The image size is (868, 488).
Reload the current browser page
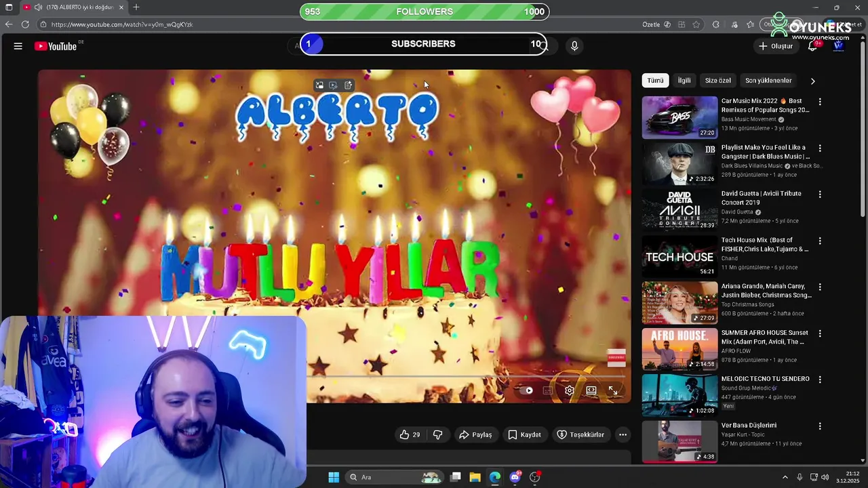pos(25,24)
